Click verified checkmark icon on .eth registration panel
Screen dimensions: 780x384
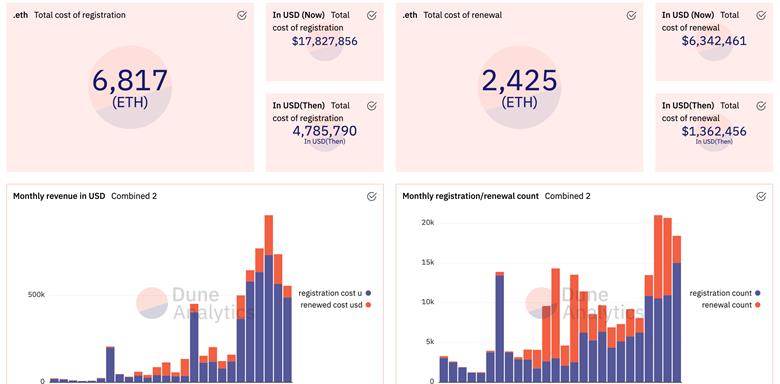(x=242, y=15)
